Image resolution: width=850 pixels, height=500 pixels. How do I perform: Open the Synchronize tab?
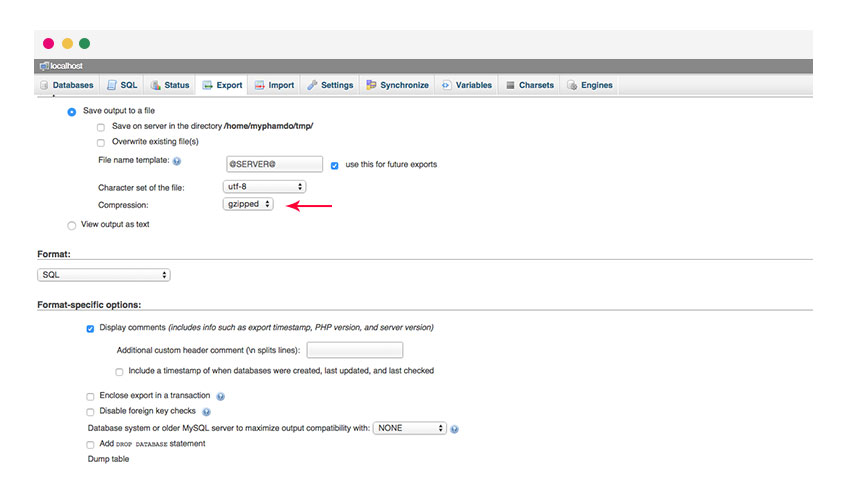click(397, 85)
